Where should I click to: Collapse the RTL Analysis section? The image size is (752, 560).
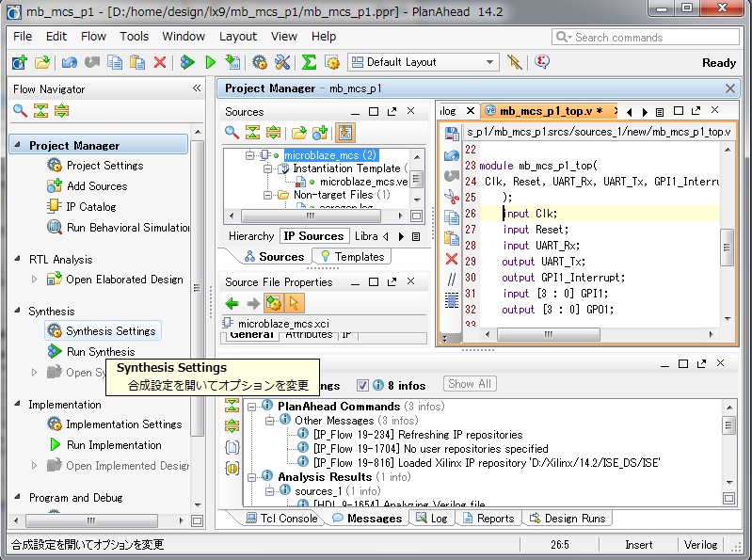coord(18,259)
